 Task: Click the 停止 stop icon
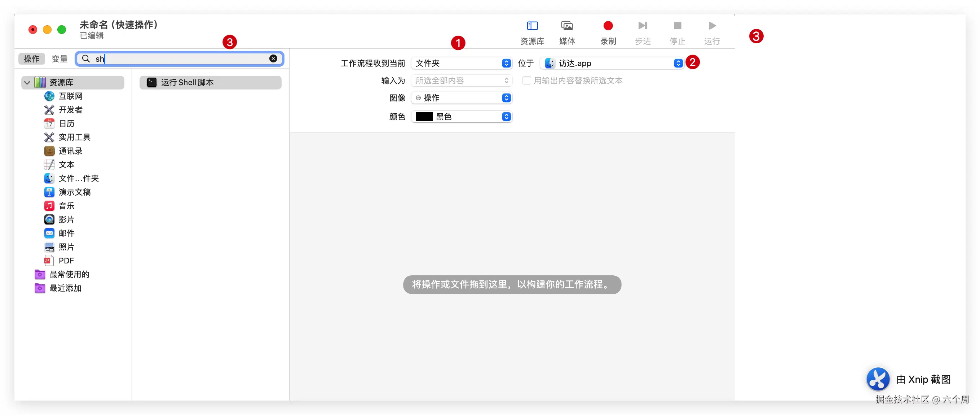677,26
